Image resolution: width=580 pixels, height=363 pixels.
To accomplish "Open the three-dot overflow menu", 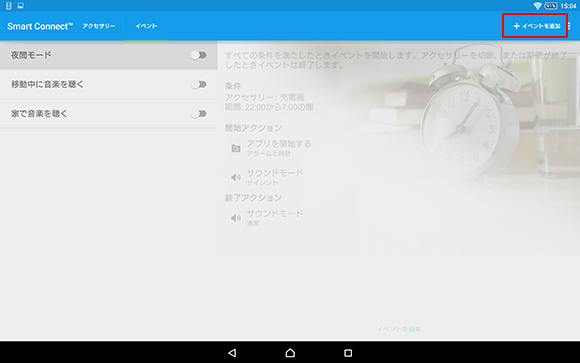I will (x=570, y=26).
